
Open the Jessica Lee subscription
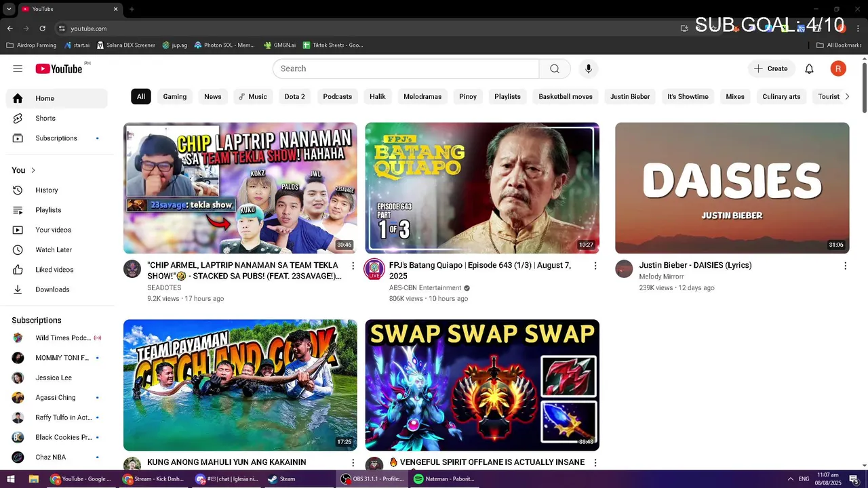click(57, 378)
